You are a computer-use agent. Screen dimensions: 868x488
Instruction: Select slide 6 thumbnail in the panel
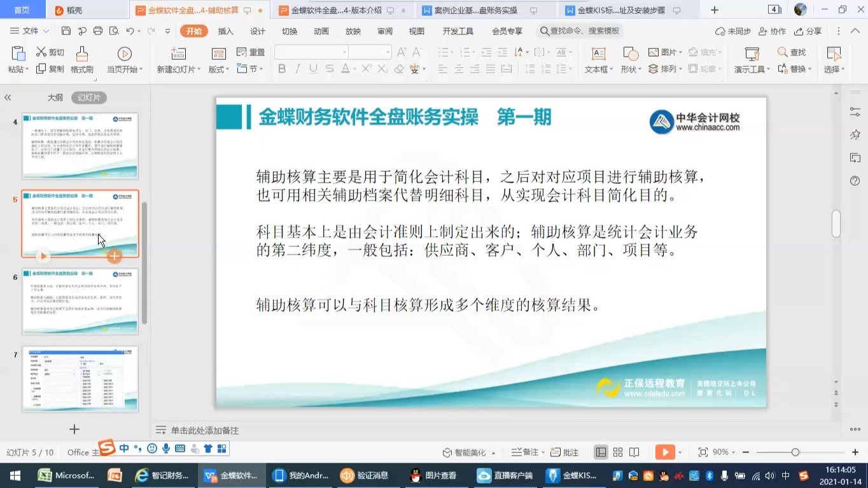pos(80,302)
